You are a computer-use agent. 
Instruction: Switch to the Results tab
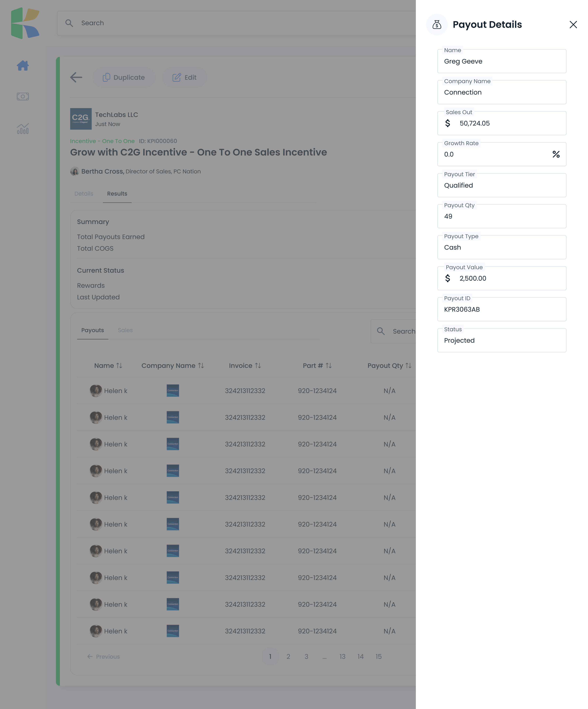117,194
